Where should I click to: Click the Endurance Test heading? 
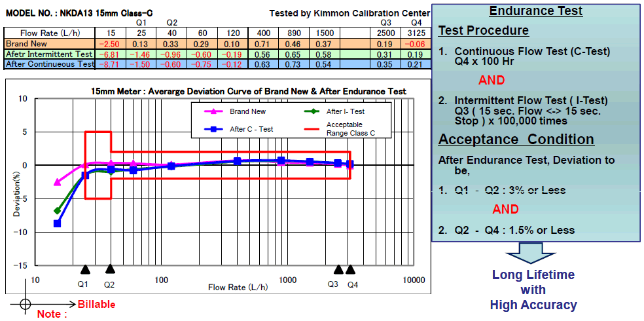535,11
